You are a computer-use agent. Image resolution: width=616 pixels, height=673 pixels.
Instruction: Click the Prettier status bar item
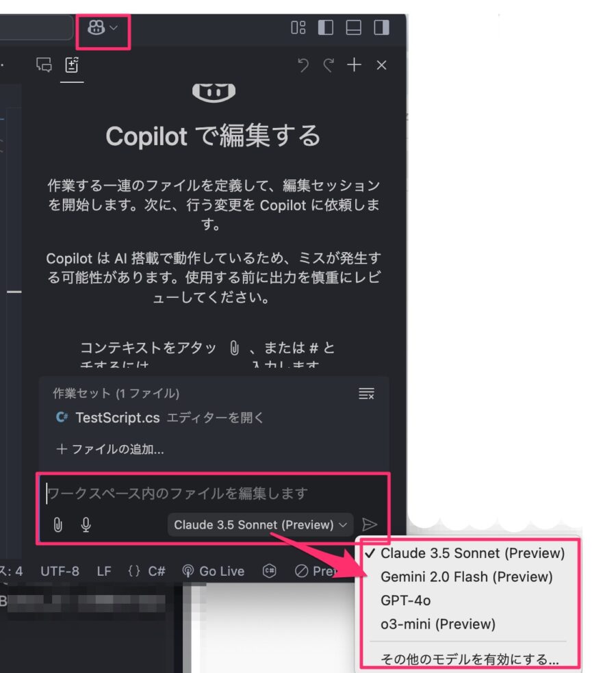(x=316, y=571)
